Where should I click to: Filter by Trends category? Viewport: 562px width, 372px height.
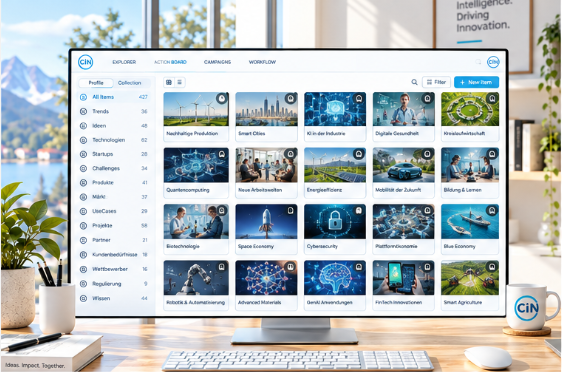pyautogui.click(x=114, y=111)
